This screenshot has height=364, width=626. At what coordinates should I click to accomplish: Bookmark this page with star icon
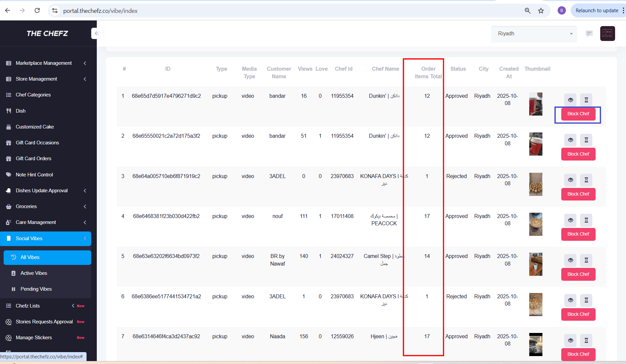(541, 11)
